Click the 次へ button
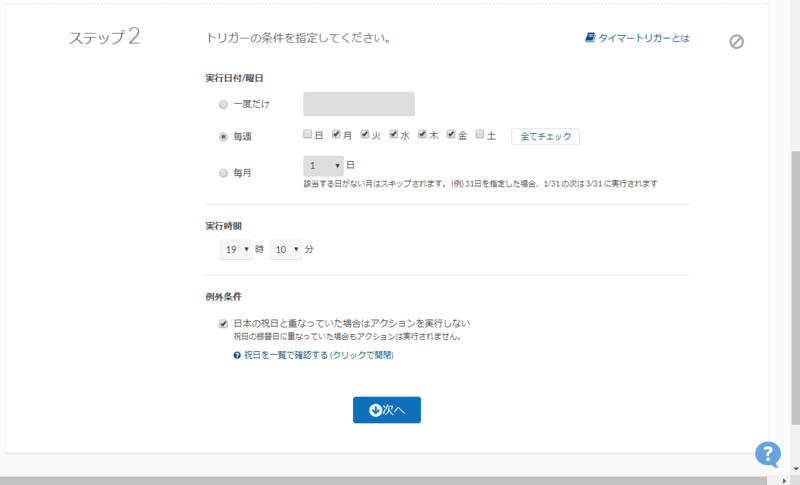The image size is (800, 485). coord(387,410)
